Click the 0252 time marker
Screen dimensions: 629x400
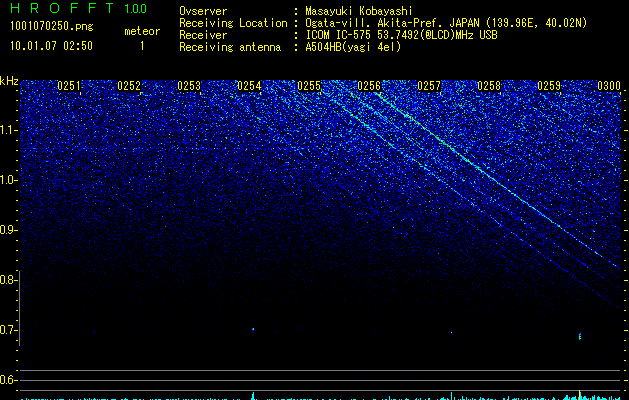point(129,86)
